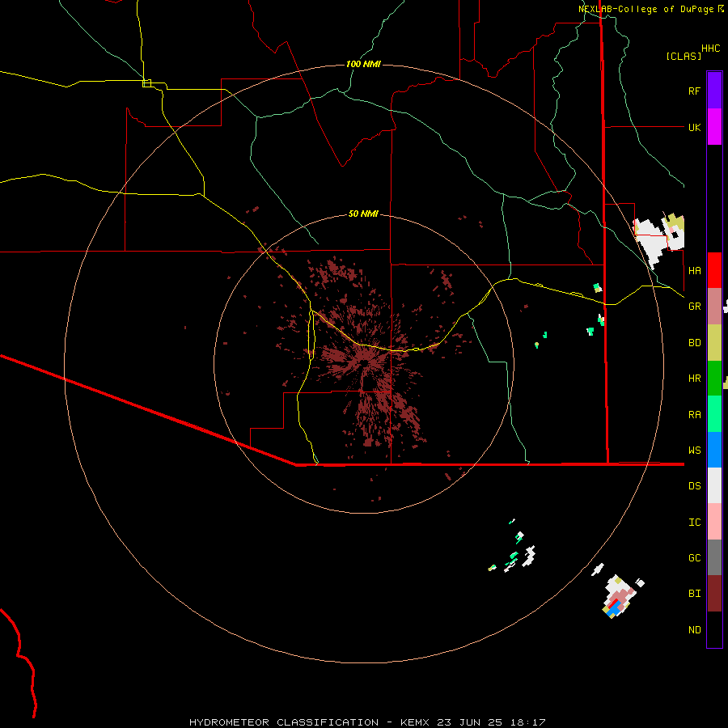Click the BI brown legend swatch
Image resolution: width=728 pixels, height=728 pixels.
[x=714, y=594]
